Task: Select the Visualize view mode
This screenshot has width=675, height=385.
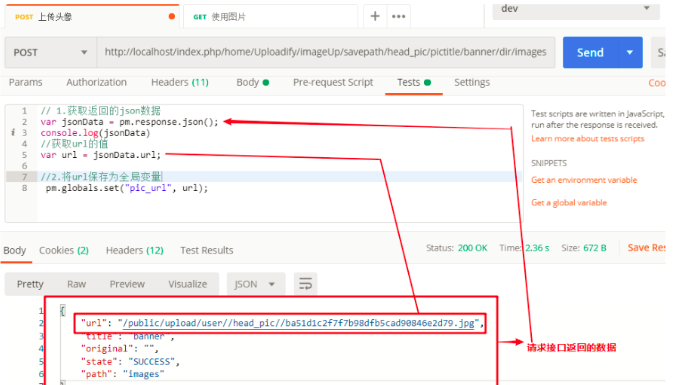Action: (188, 284)
